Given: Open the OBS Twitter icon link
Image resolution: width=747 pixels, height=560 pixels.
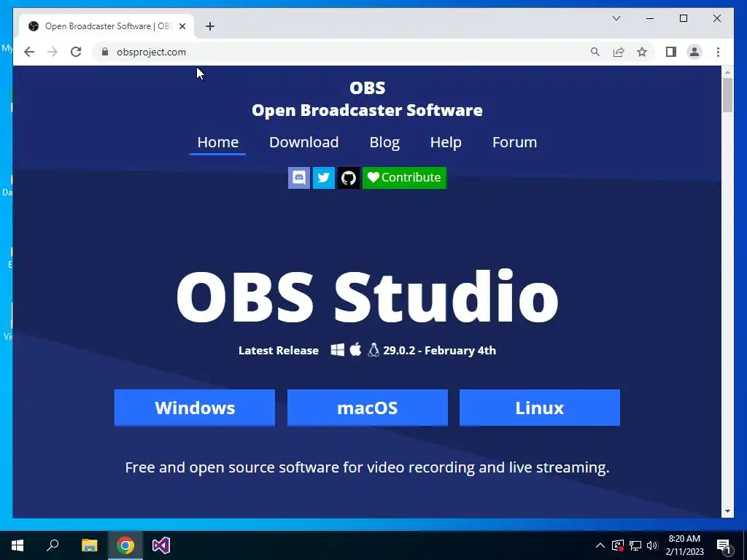Looking at the screenshot, I should [x=323, y=178].
